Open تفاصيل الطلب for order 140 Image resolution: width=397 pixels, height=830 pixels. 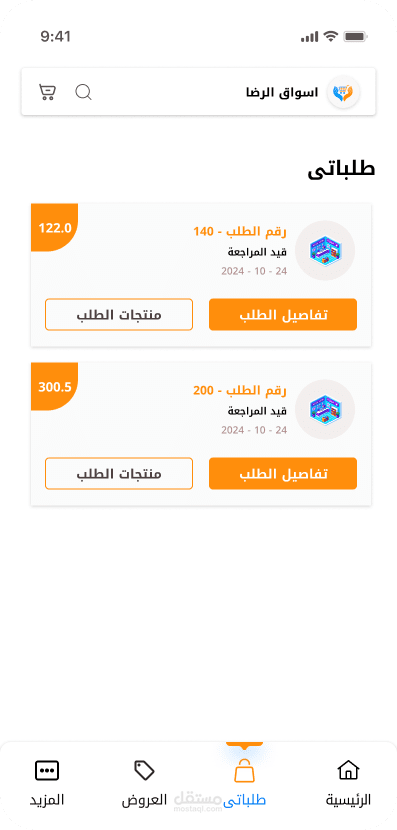coord(283,314)
